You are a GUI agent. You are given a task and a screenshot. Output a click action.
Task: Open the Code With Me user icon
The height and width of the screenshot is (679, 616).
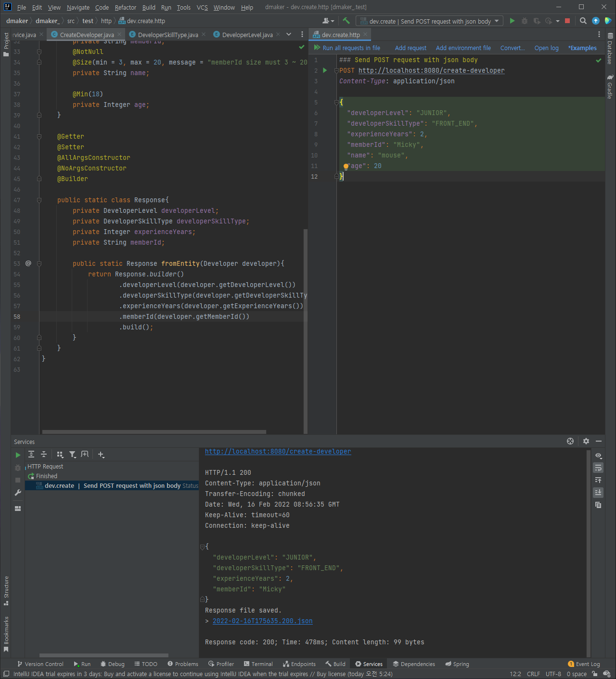[328, 21]
